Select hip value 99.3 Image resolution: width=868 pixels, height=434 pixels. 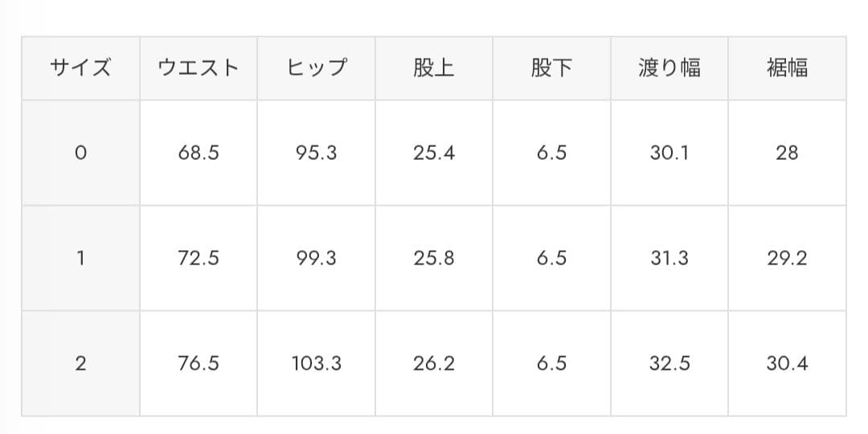(316, 258)
